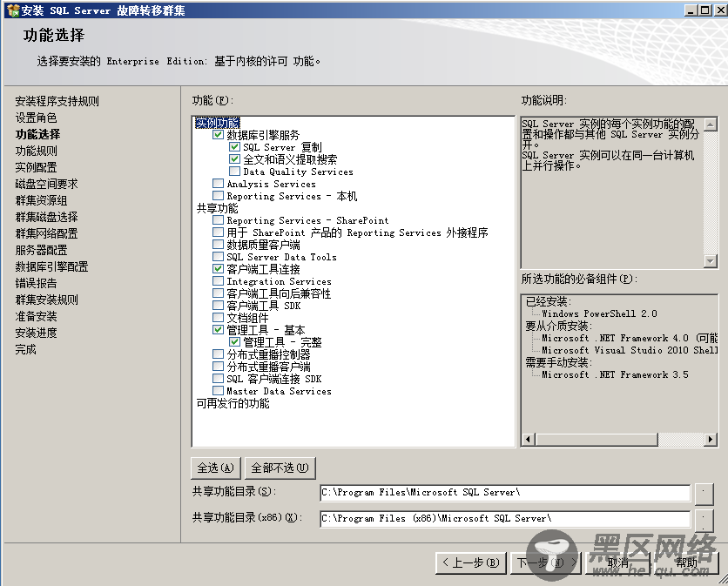Click 共享功能目录 path input field
Viewport: 728px width, 586px height.
pos(505,493)
